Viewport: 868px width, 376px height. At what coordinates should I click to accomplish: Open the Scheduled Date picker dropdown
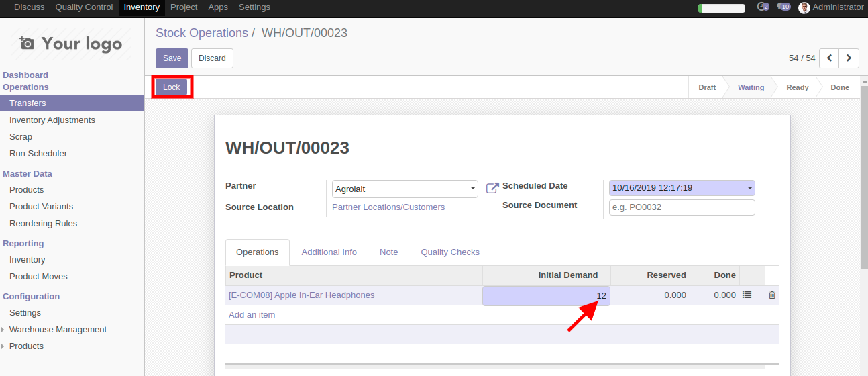click(749, 189)
